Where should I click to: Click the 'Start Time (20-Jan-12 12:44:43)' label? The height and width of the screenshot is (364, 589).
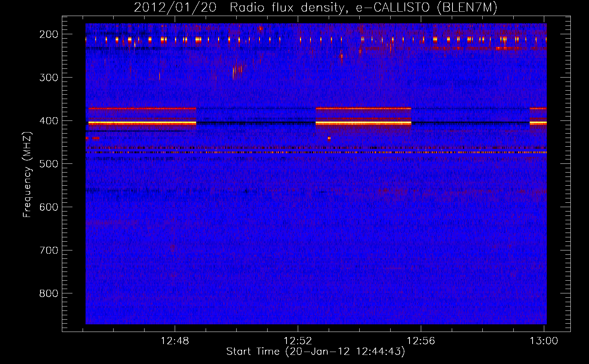316,352
